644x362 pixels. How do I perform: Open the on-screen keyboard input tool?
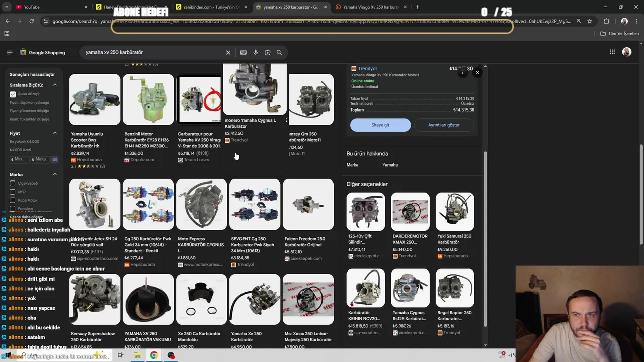pyautogui.click(x=244, y=52)
